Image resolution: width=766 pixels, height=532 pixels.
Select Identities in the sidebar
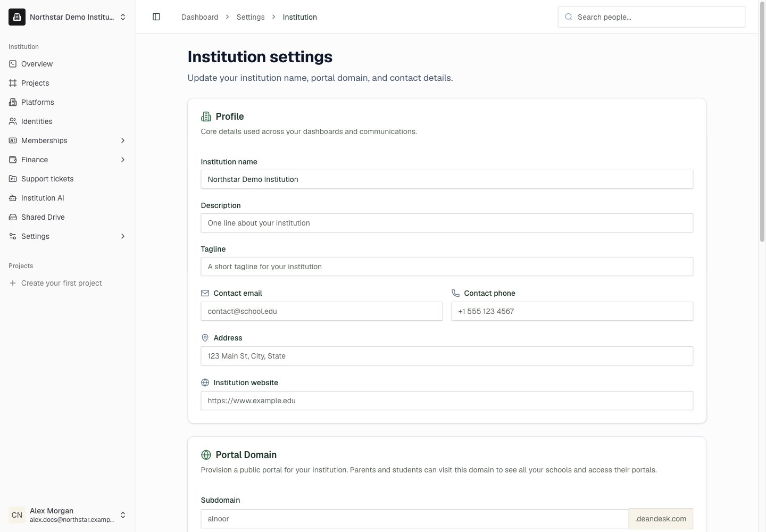[68, 121]
